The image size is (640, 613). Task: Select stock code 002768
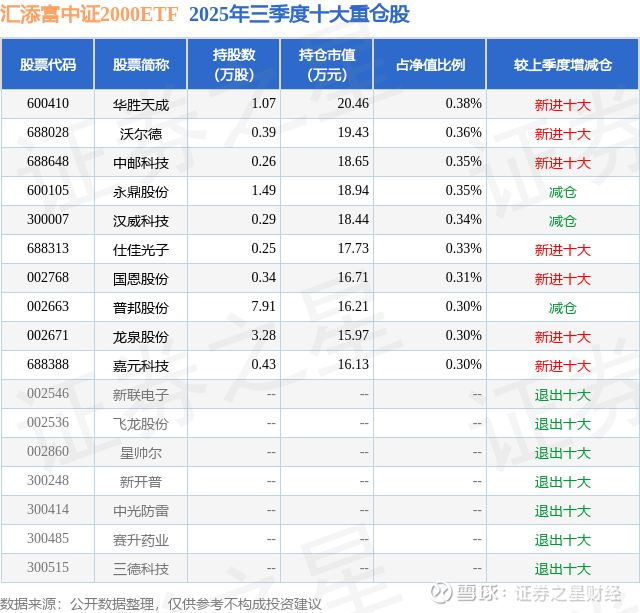point(48,278)
